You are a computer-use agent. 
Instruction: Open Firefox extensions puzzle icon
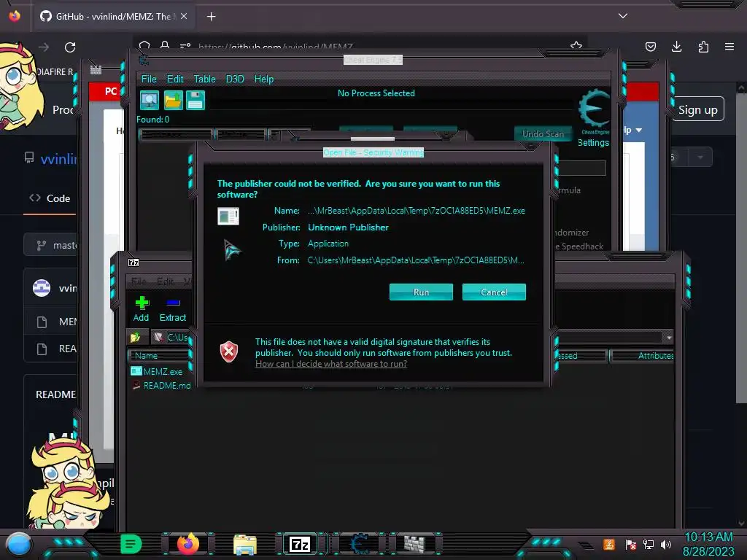[x=703, y=47]
